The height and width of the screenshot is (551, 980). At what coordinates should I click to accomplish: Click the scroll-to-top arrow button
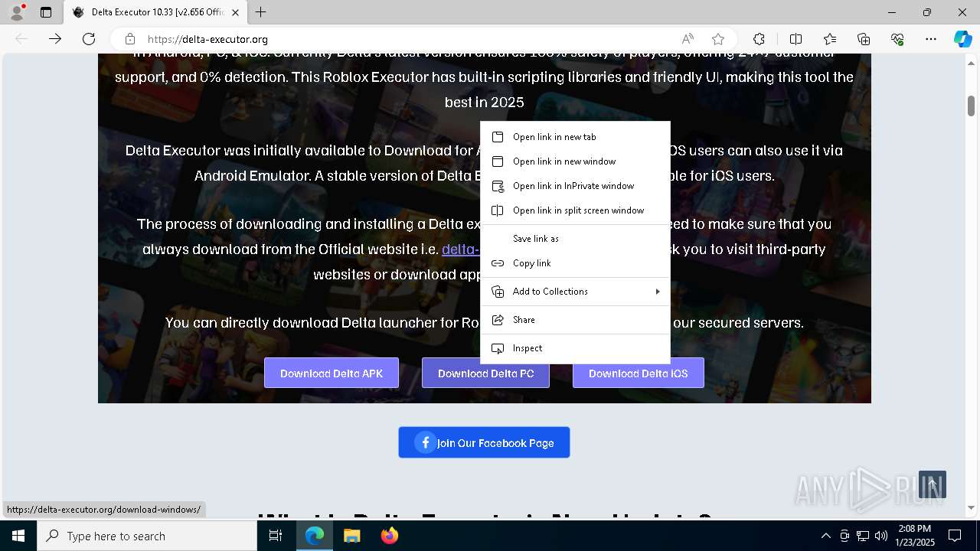pos(933,484)
